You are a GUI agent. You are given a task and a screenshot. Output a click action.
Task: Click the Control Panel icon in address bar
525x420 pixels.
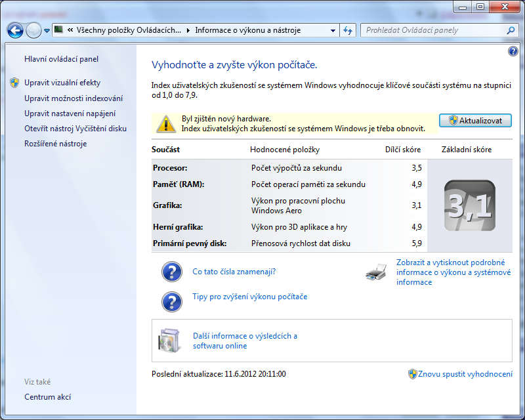58,30
